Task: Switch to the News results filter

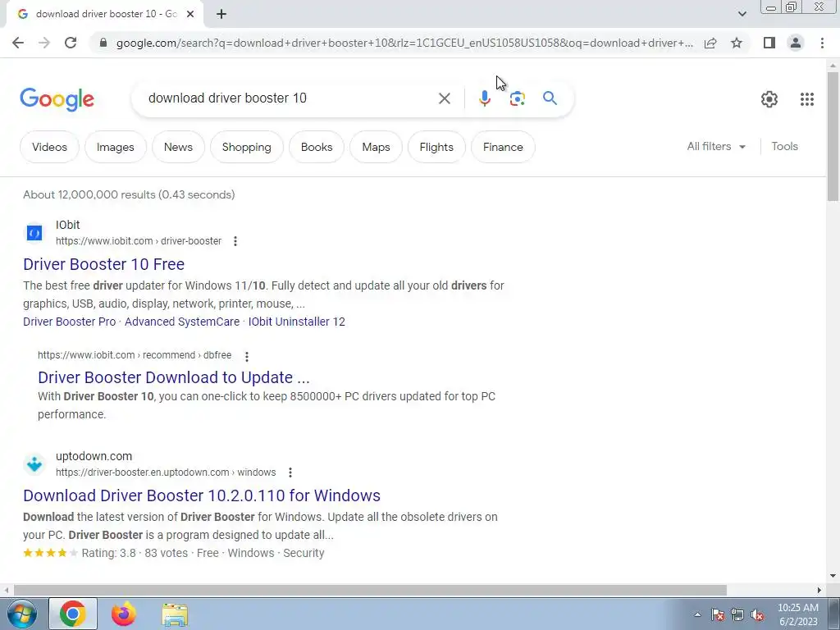Action: coord(178,147)
